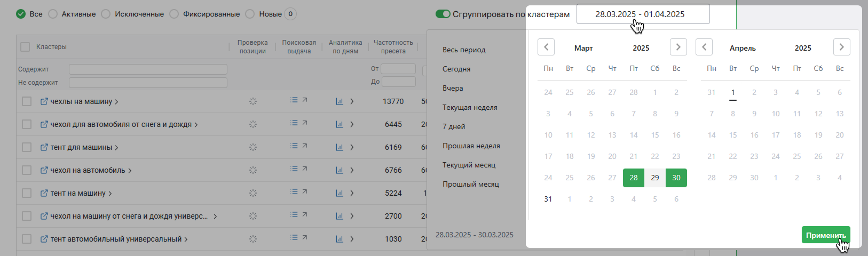Click position check spinner for 'тент на машину'

click(253, 193)
